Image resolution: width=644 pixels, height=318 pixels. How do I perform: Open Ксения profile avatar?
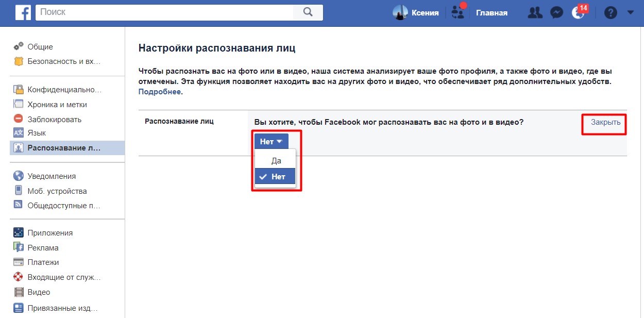[400, 13]
